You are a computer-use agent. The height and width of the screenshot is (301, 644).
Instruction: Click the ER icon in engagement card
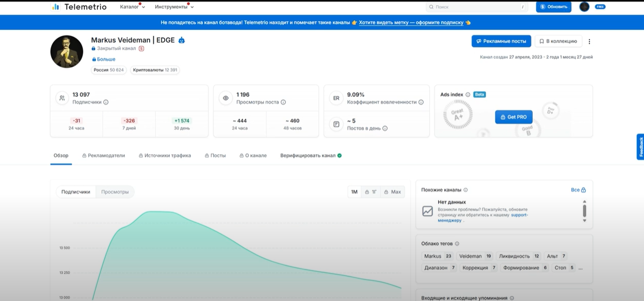[x=336, y=98]
